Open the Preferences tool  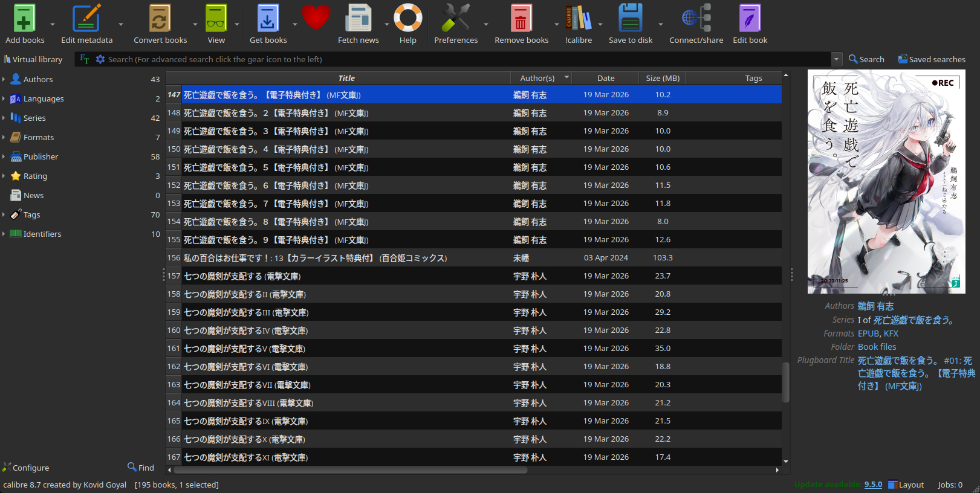click(455, 18)
